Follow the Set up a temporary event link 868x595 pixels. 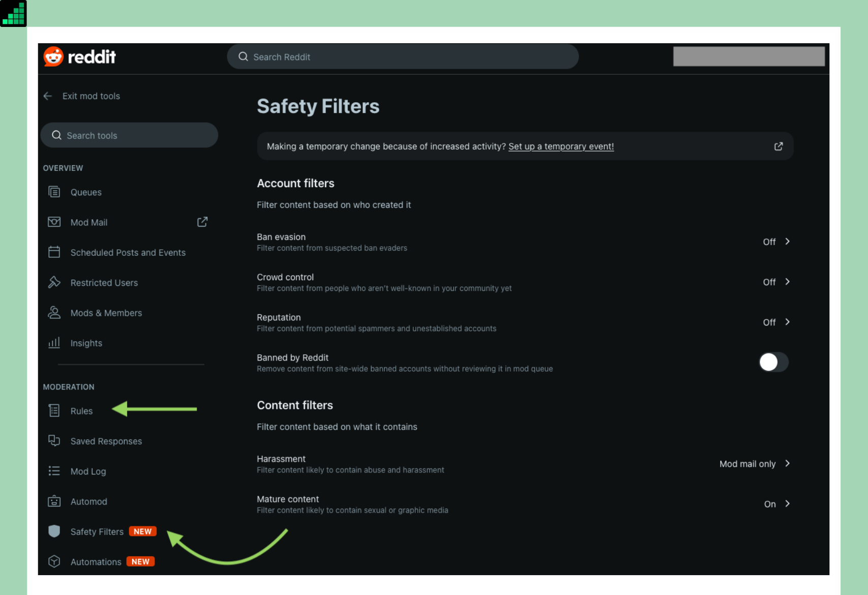click(561, 146)
